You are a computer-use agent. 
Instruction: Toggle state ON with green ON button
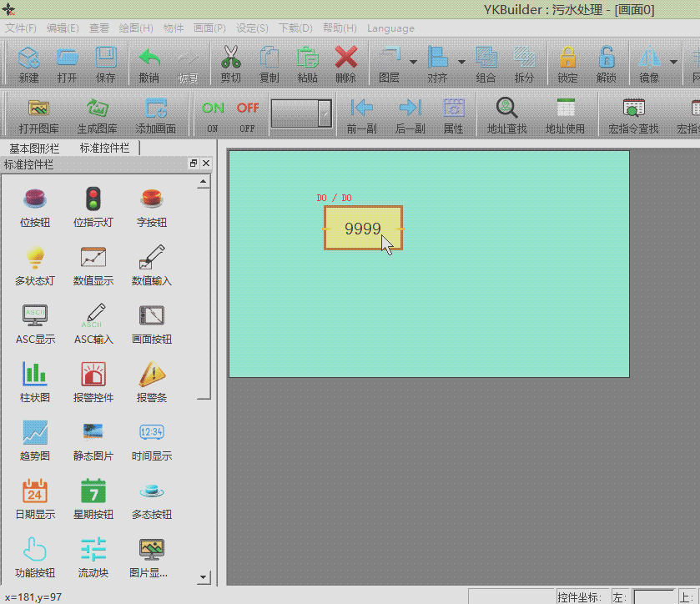pyautogui.click(x=213, y=113)
